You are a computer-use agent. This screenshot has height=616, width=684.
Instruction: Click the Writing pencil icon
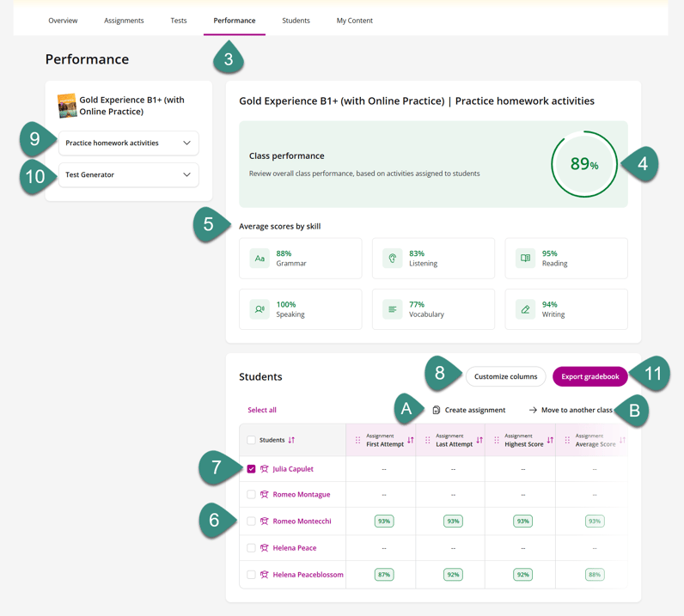click(525, 309)
